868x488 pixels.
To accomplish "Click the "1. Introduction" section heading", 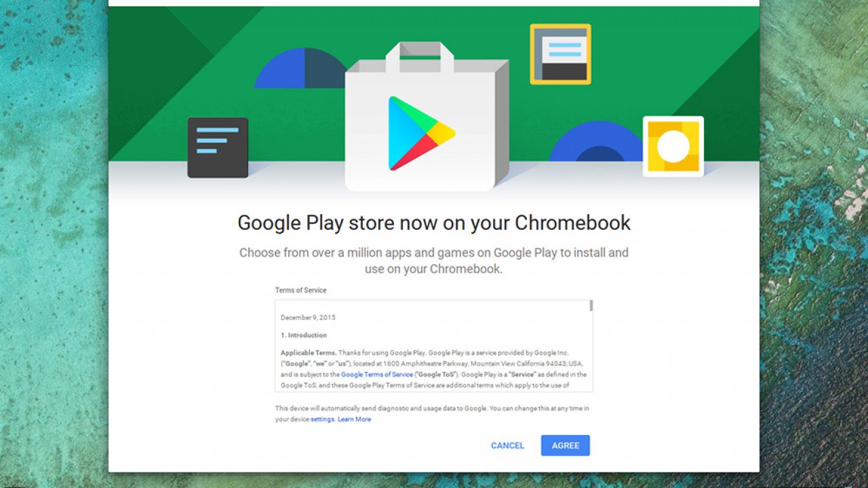I will pyautogui.click(x=304, y=335).
